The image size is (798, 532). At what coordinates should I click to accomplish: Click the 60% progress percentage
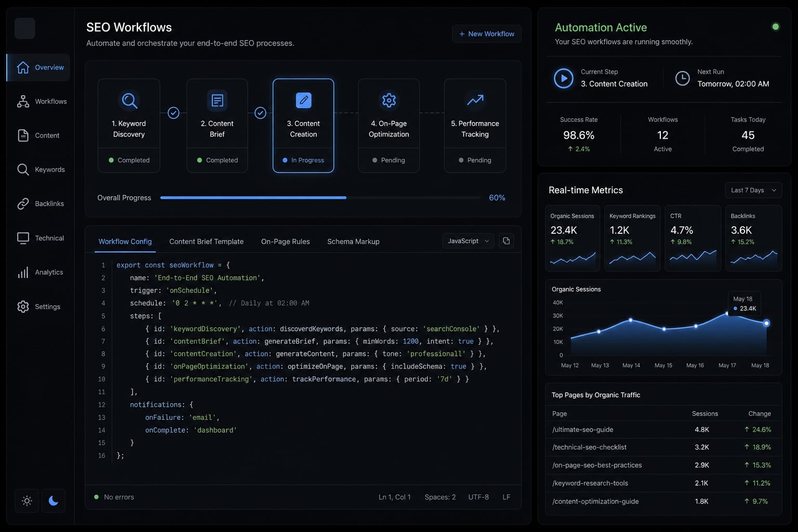[497, 198]
